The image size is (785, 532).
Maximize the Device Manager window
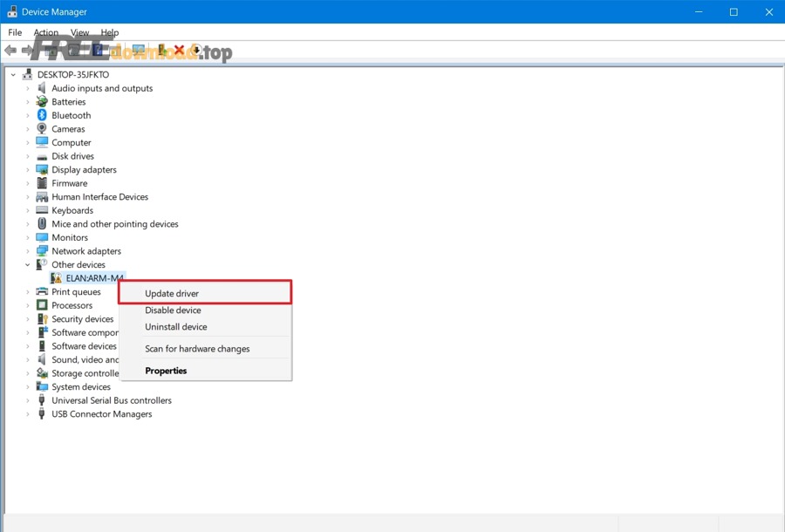(734, 11)
